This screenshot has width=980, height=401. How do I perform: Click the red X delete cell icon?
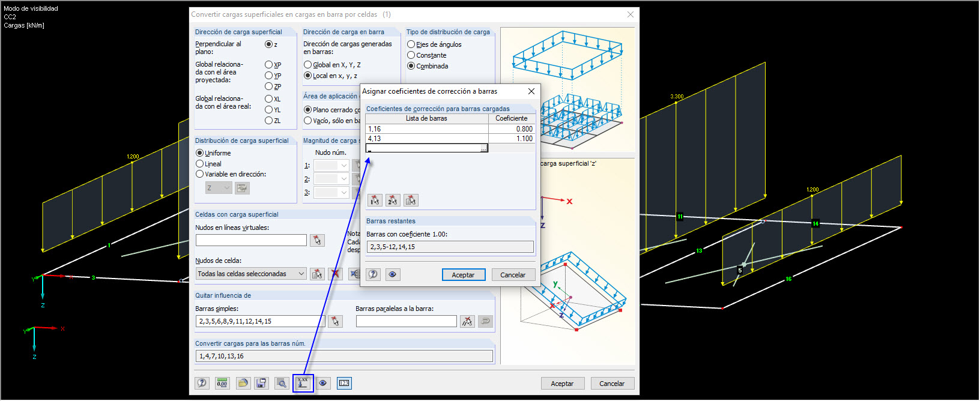coord(336,274)
